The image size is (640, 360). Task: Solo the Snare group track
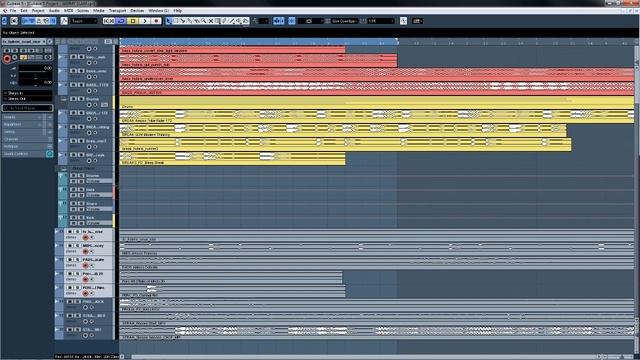[x=81, y=204]
